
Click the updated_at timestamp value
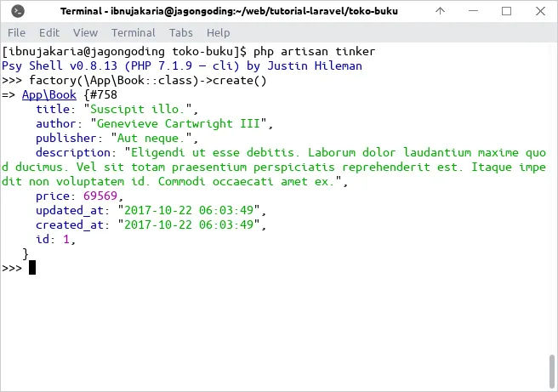189,210
